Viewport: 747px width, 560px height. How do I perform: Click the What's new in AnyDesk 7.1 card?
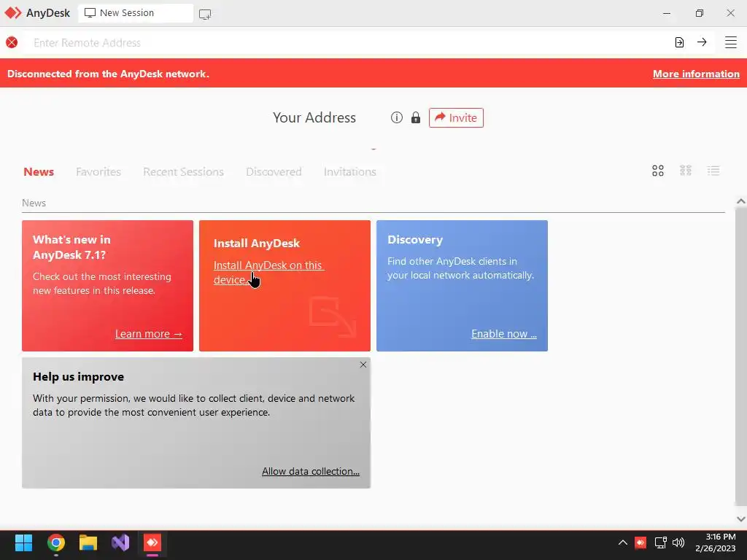108,286
